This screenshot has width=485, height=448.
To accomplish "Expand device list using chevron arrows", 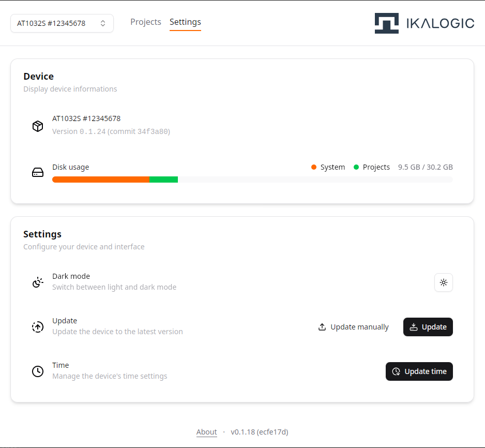I will click(103, 23).
